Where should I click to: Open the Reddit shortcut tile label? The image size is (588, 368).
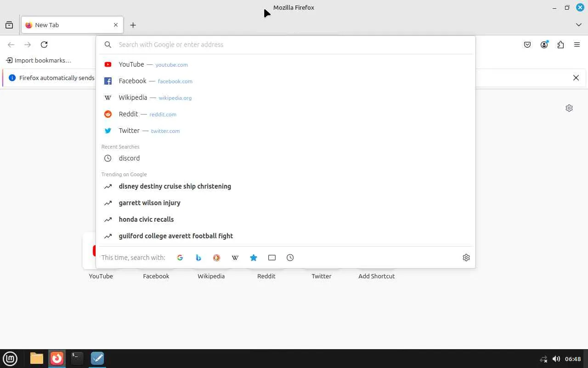(x=266, y=276)
